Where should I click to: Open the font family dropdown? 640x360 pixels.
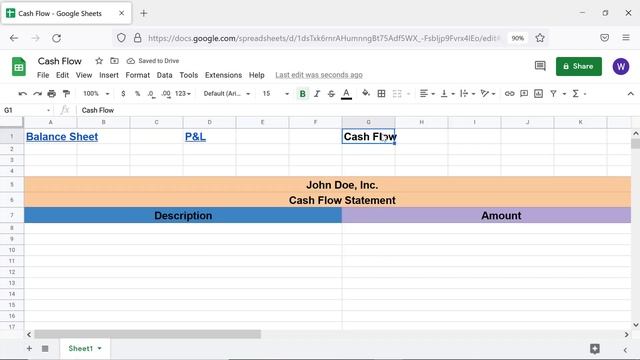[227, 94]
